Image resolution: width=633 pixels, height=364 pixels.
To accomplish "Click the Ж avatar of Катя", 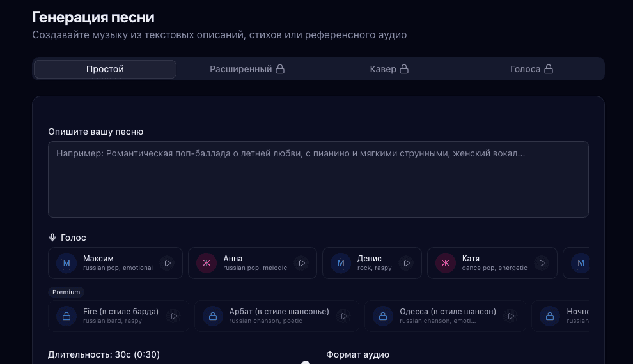I will [446, 263].
